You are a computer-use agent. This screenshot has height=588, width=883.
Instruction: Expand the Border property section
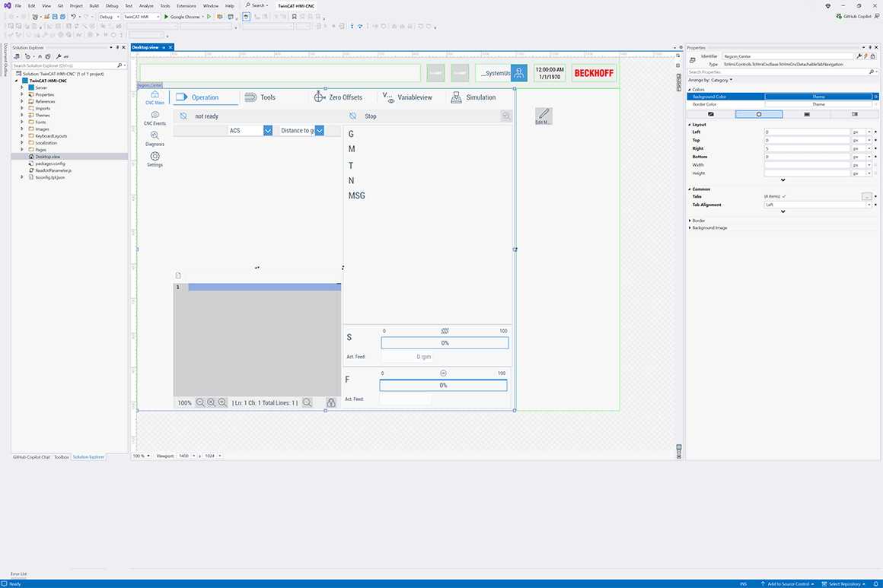690,221
